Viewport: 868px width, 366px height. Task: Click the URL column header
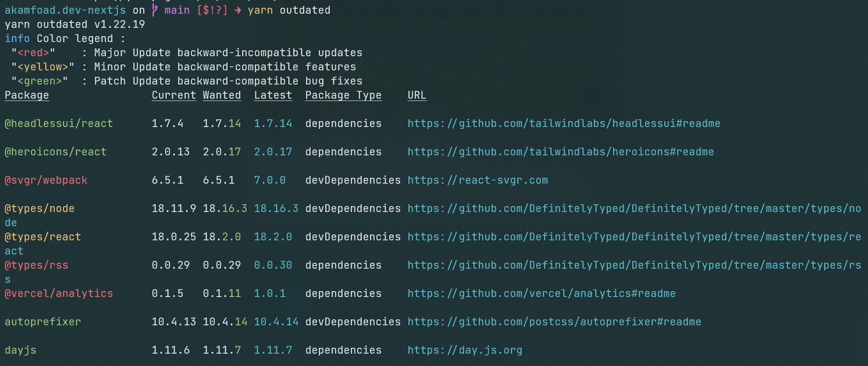(417, 95)
